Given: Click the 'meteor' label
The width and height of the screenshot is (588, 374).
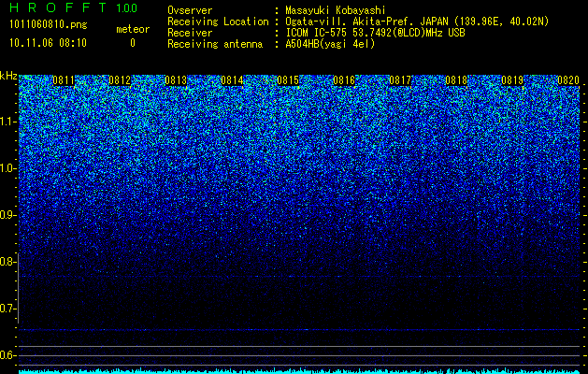Looking at the screenshot, I should click(133, 29).
